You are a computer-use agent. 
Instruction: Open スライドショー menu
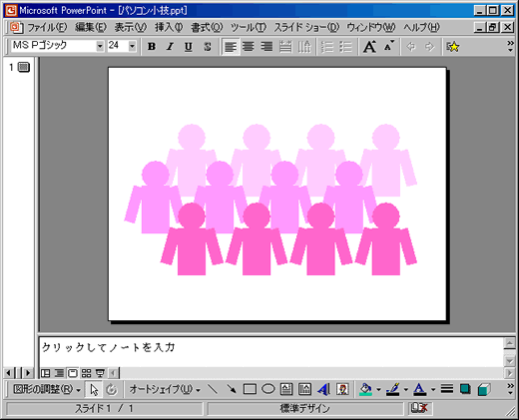[306, 27]
